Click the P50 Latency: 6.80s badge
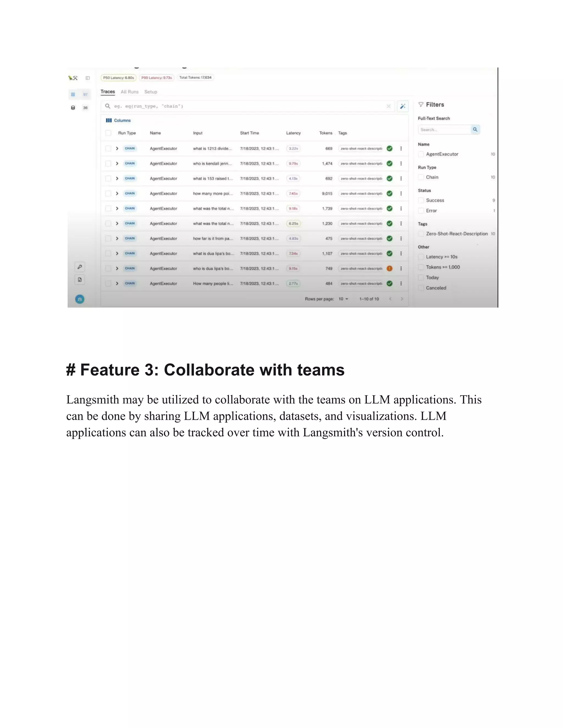 click(118, 78)
